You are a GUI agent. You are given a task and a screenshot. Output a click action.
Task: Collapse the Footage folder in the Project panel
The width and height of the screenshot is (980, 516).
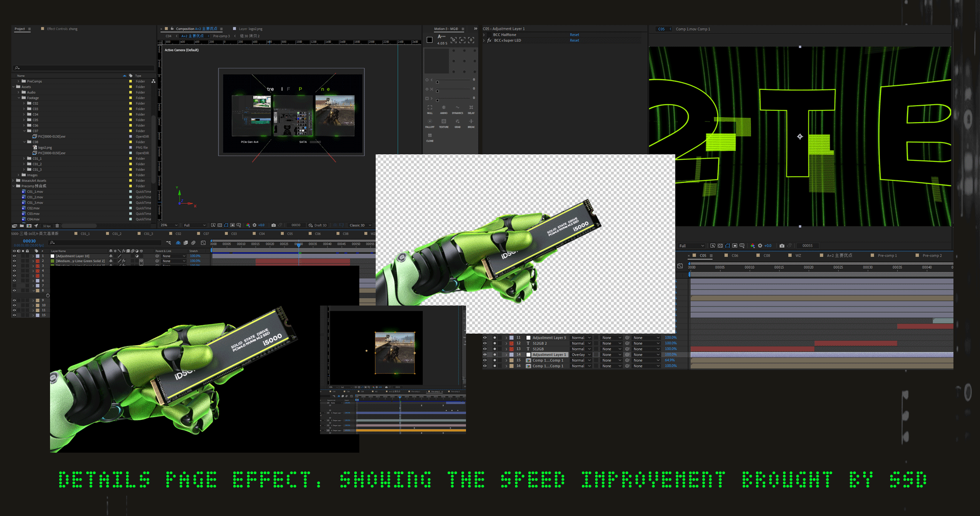pos(18,98)
